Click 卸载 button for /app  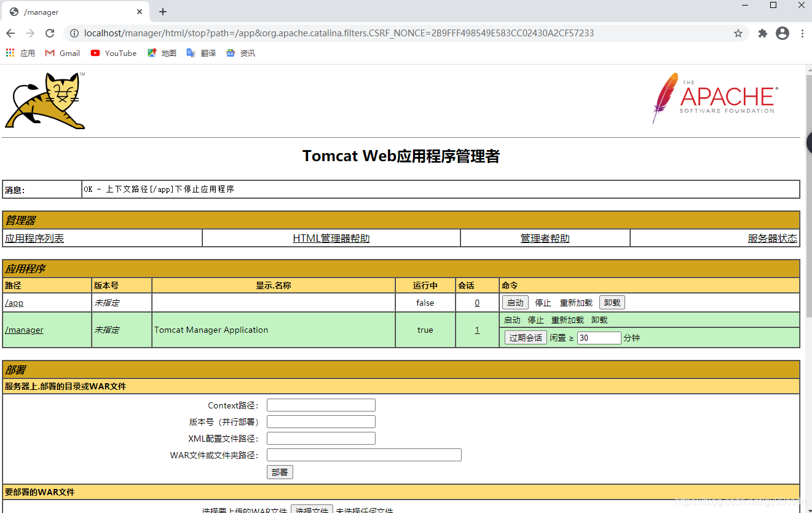[x=612, y=303]
